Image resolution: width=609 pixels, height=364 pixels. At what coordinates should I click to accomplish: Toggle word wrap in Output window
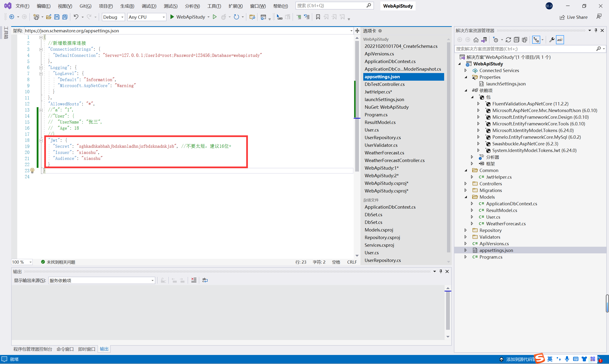click(205, 280)
